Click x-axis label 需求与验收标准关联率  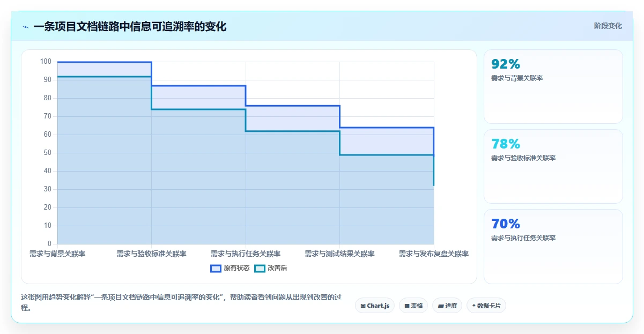(151, 254)
